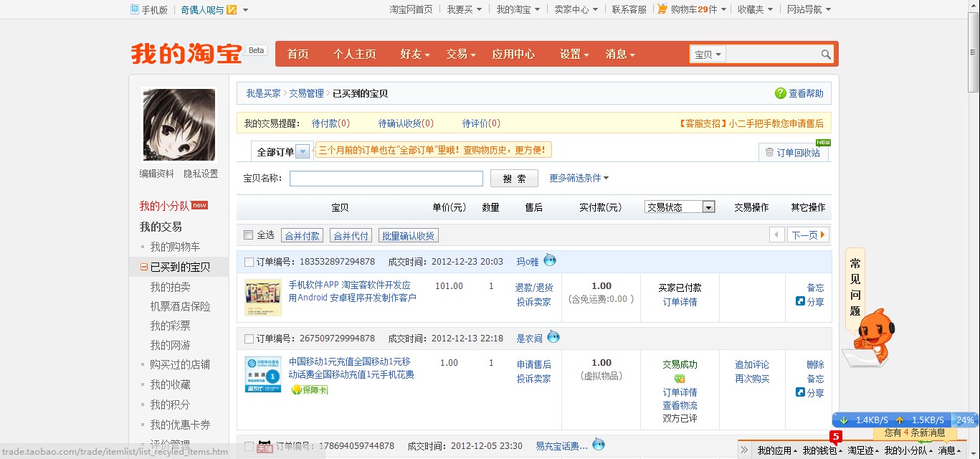Open 我的淘宝 top menu
This screenshot has width=980, height=459.
click(x=518, y=9)
